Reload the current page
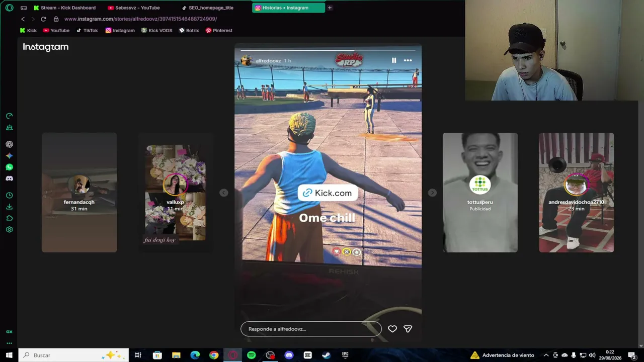This screenshot has height=362, width=644. (43, 19)
